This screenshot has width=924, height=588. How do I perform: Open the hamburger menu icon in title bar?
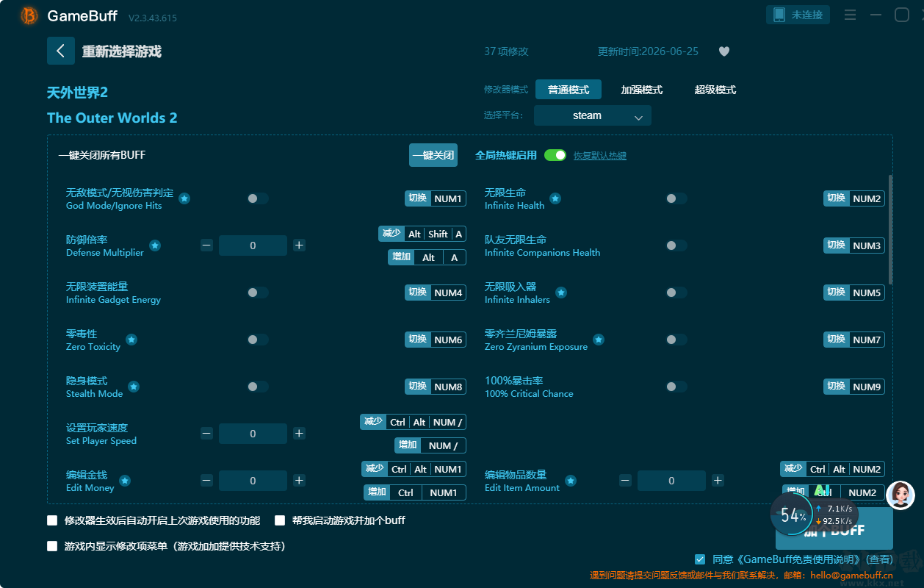pyautogui.click(x=850, y=15)
